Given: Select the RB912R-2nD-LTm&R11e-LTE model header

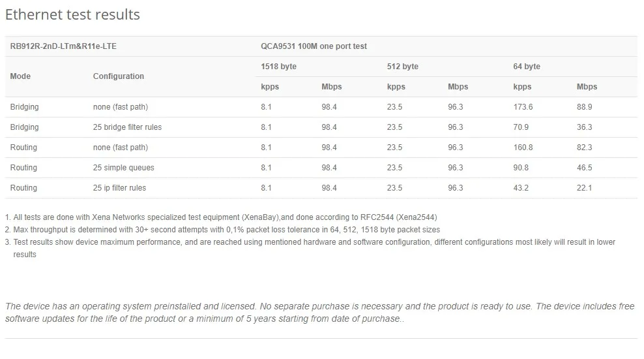Looking at the screenshot, I should tap(63, 46).
